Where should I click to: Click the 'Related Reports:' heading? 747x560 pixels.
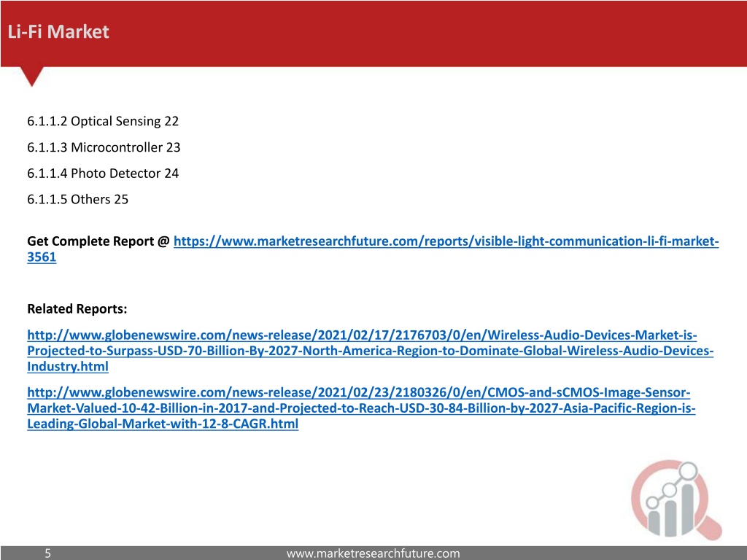pos(77,309)
